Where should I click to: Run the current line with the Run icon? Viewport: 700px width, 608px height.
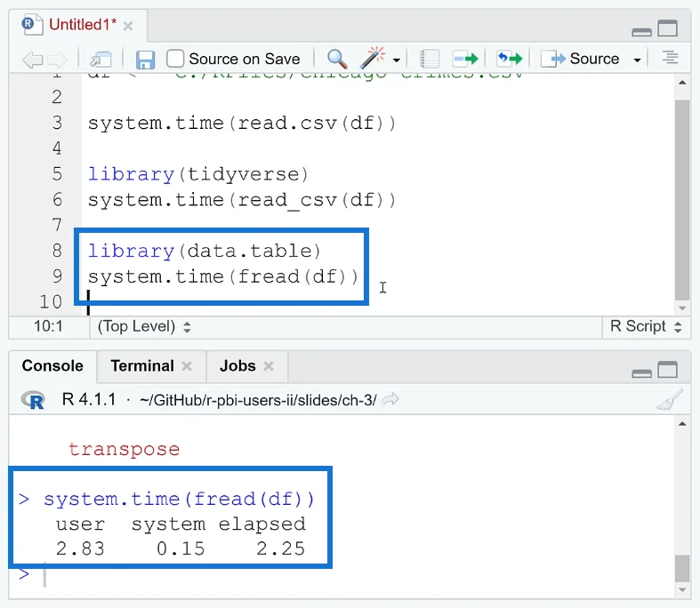coord(465,59)
